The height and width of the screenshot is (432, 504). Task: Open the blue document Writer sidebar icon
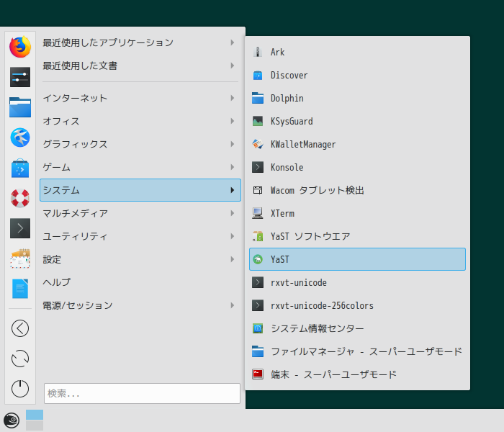pyautogui.click(x=20, y=289)
